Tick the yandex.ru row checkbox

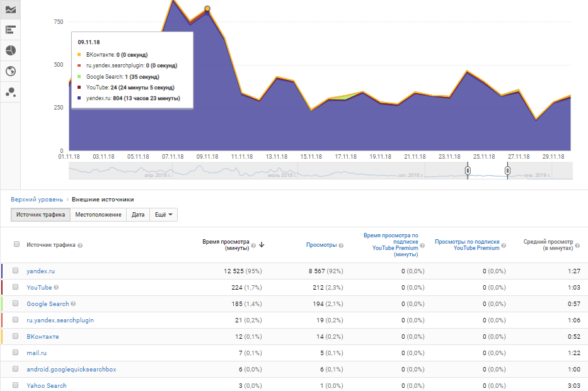click(x=16, y=271)
